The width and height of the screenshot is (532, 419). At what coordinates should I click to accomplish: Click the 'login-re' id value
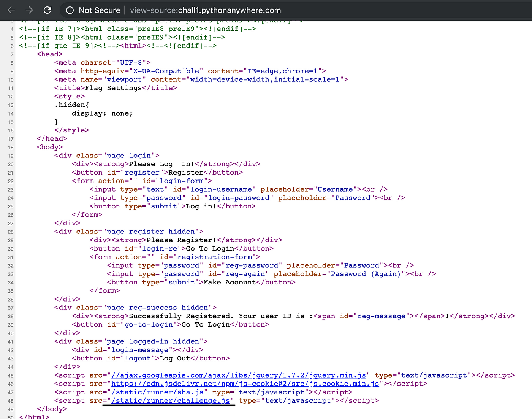[160, 248]
